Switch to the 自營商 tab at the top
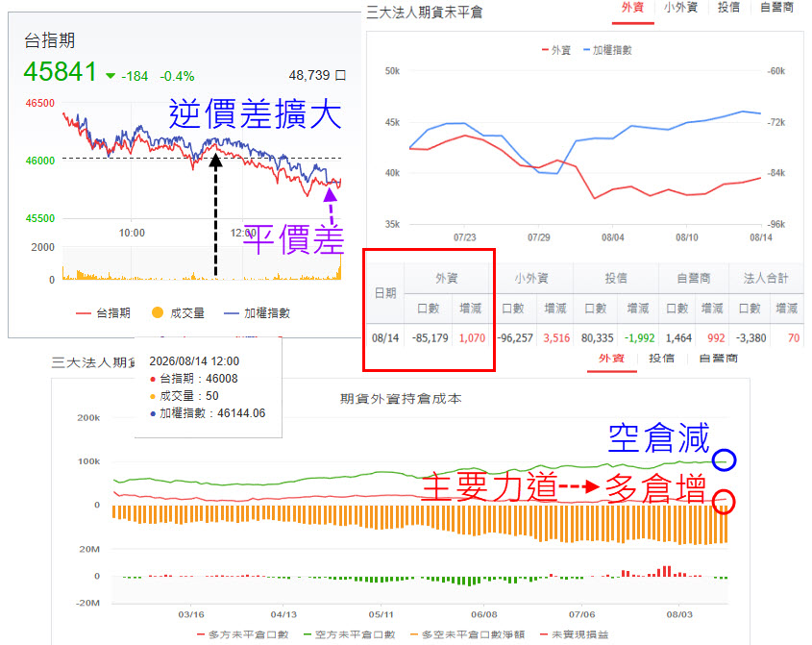Image resolution: width=812 pixels, height=645 pixels. tap(776, 8)
